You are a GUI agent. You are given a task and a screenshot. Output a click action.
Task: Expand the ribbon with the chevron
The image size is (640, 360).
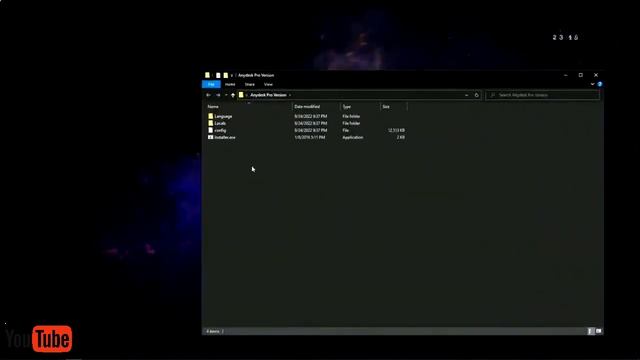pyautogui.click(x=593, y=84)
